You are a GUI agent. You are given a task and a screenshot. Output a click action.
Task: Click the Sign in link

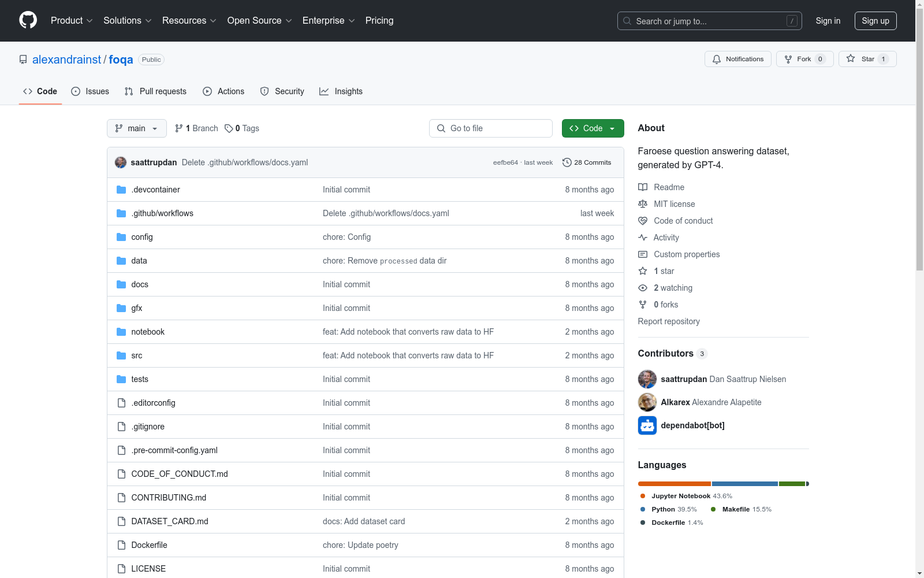click(828, 21)
